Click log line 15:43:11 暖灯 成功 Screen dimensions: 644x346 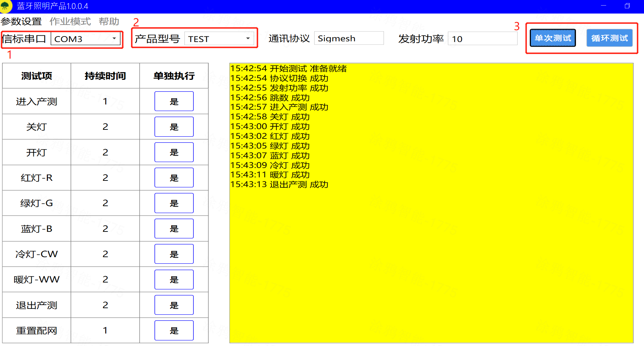pyautogui.click(x=270, y=175)
